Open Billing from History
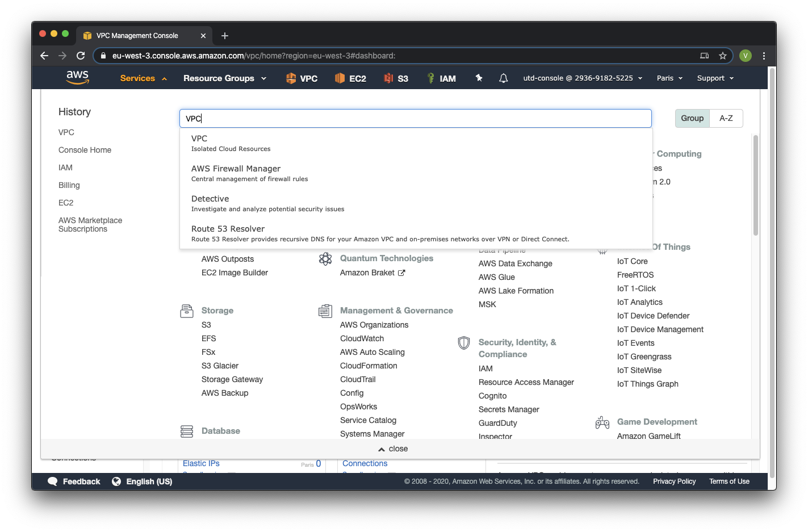Viewport: 808px width, 532px height. coord(69,185)
